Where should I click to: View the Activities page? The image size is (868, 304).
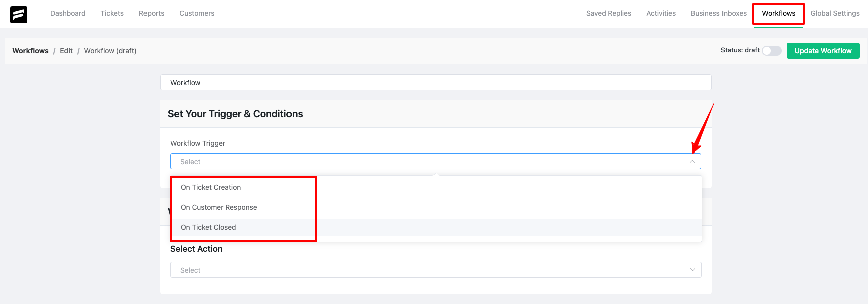point(661,13)
